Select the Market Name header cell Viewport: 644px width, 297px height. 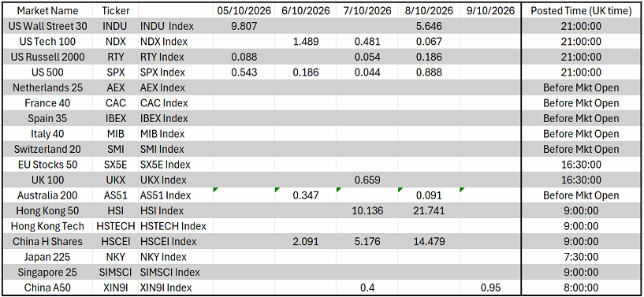pos(47,11)
